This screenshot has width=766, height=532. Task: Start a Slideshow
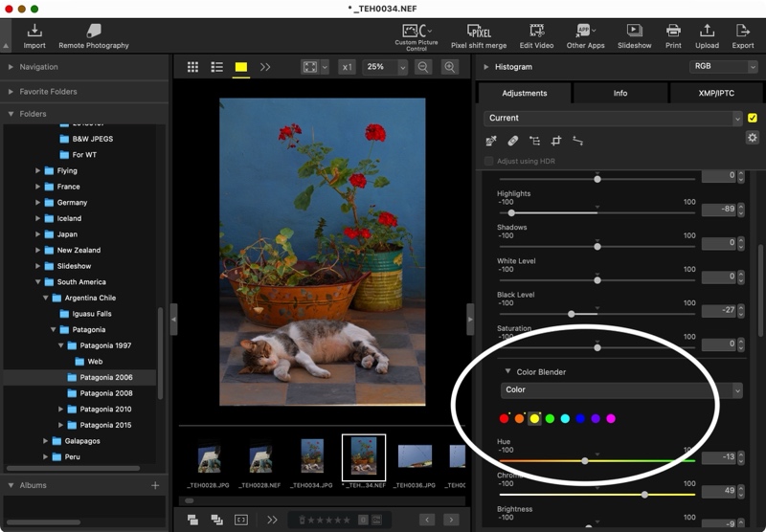click(x=634, y=36)
